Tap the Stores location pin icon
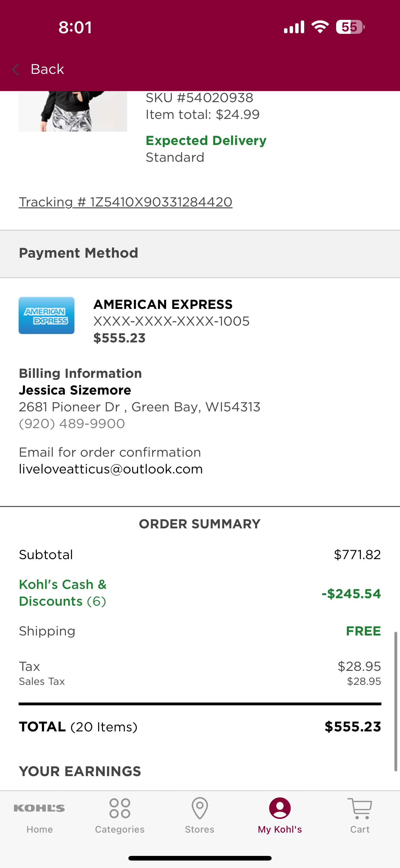400x868 pixels. (x=200, y=808)
